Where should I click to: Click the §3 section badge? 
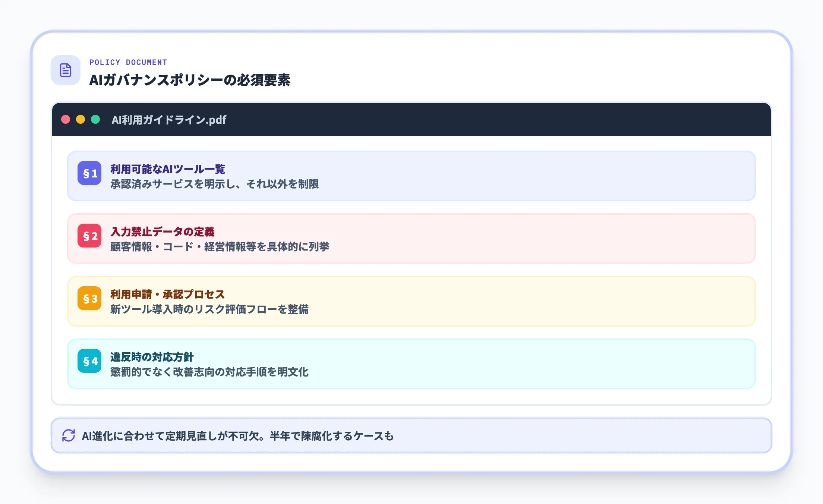[x=89, y=298]
